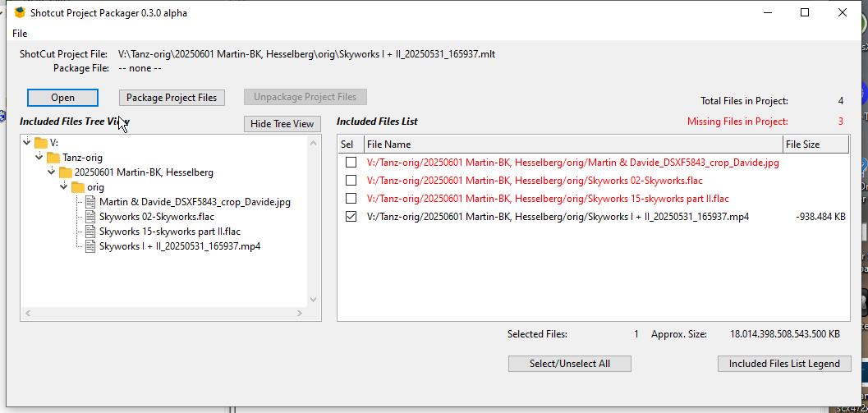Check the box for Martin & Davide jpg file
The height and width of the screenshot is (413, 868).
pyautogui.click(x=351, y=163)
